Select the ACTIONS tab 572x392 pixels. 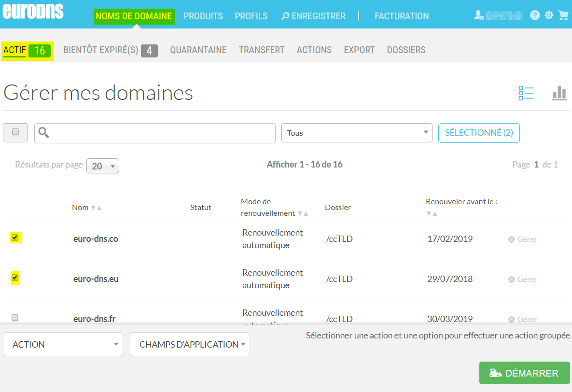pyautogui.click(x=314, y=50)
